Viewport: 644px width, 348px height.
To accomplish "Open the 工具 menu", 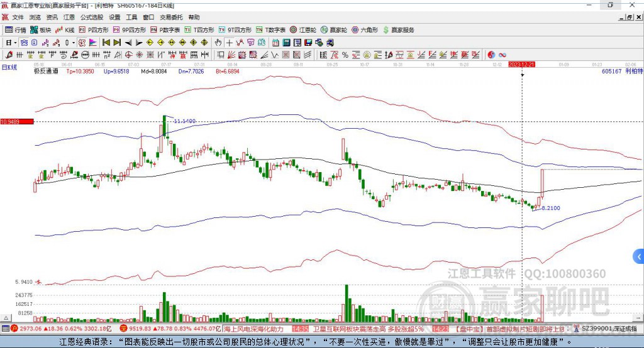I will [131, 17].
